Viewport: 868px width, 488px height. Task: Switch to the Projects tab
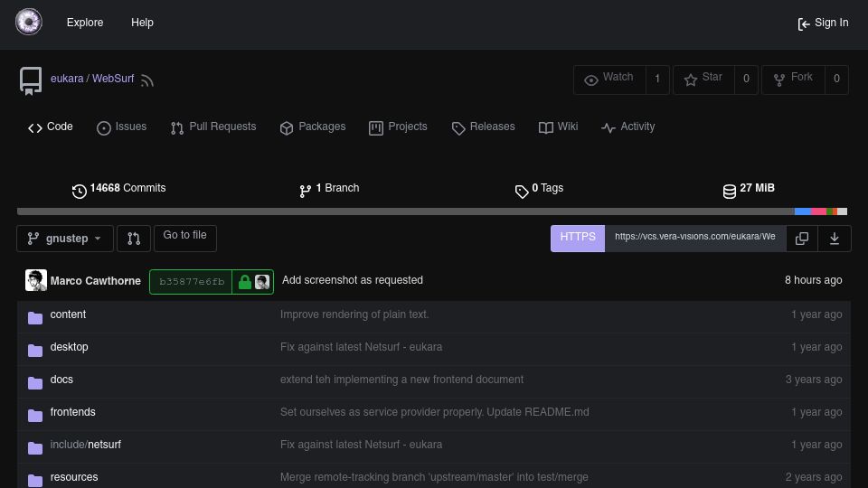(x=398, y=127)
